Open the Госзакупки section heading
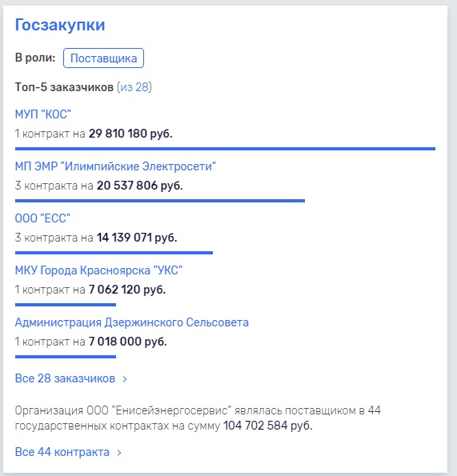Viewport: 457px width, 476px height. (60, 25)
